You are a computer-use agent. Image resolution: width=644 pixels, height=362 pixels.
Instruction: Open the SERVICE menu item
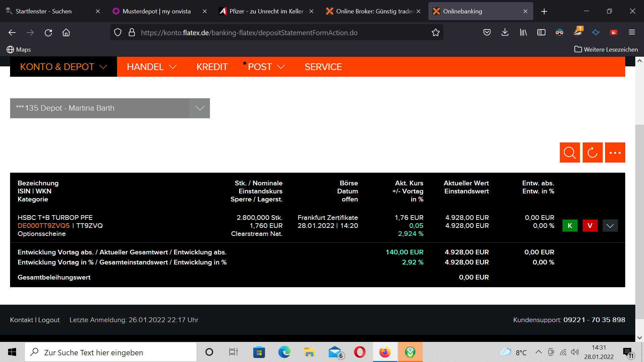click(x=323, y=67)
